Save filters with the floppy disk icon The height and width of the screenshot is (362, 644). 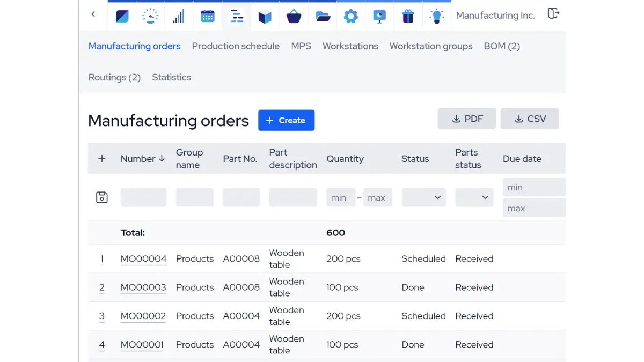point(101,197)
